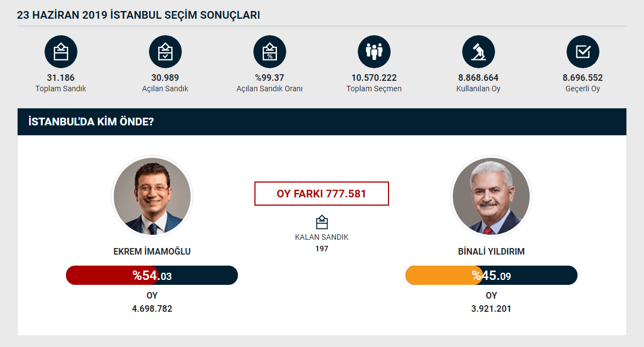Click the 23 Haziran 2019 İstanbul title

(138, 15)
